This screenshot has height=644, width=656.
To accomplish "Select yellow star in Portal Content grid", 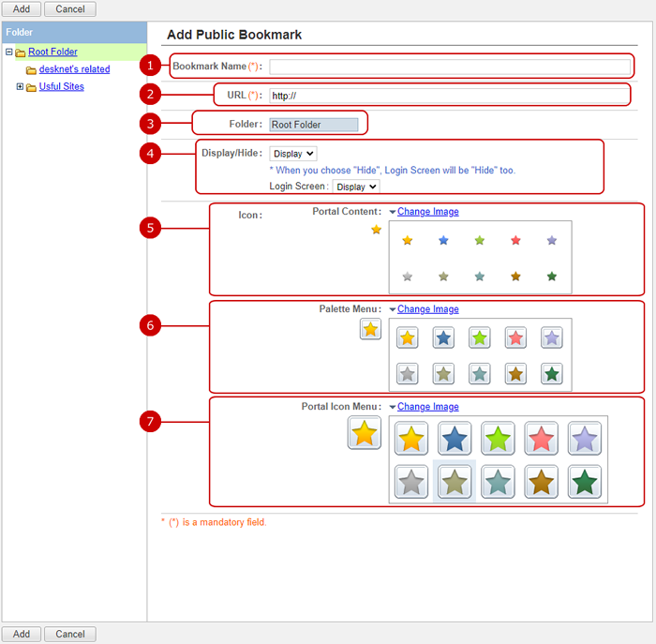I will (407, 240).
